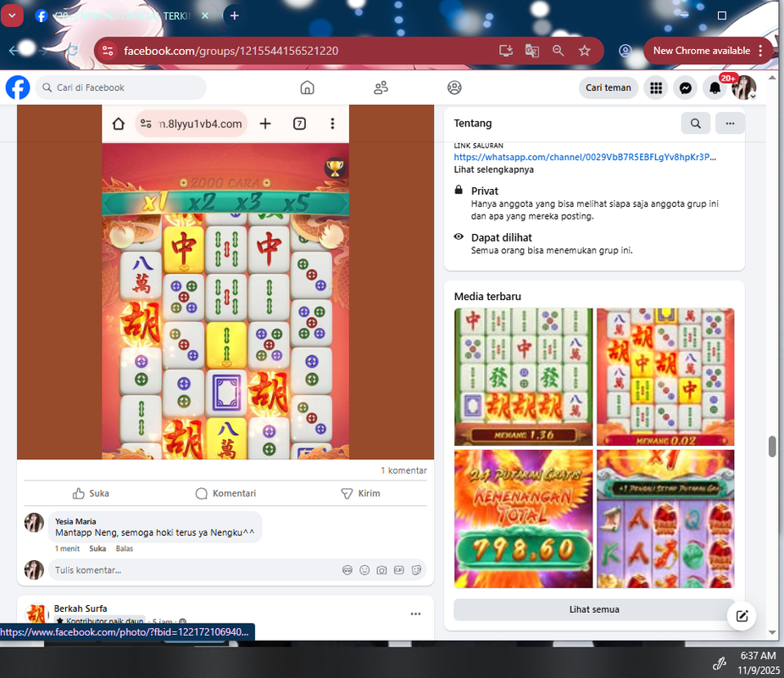This screenshot has width=784, height=678.
Task: Open the slot reels card-symbols thumbnail
Action: [x=665, y=519]
